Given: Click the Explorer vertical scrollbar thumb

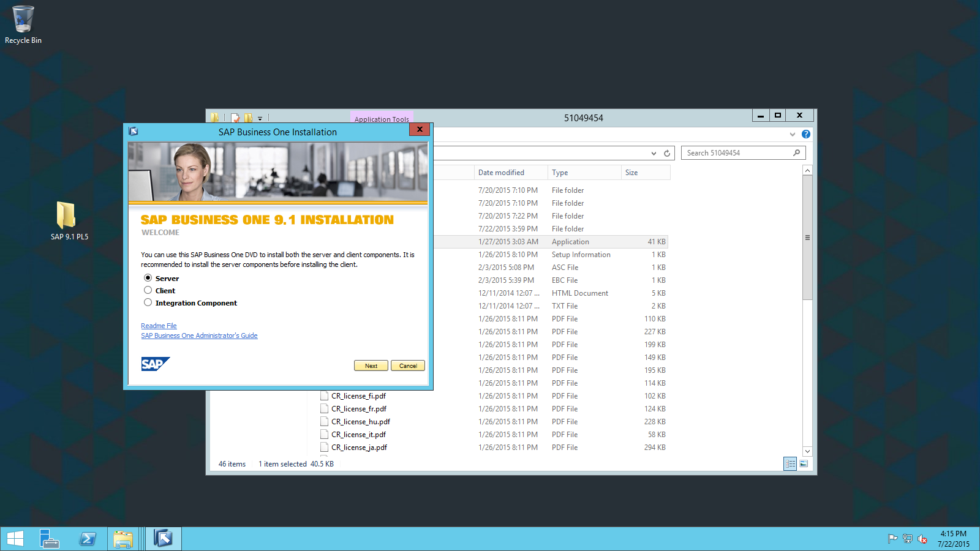Looking at the screenshot, I should point(807,238).
